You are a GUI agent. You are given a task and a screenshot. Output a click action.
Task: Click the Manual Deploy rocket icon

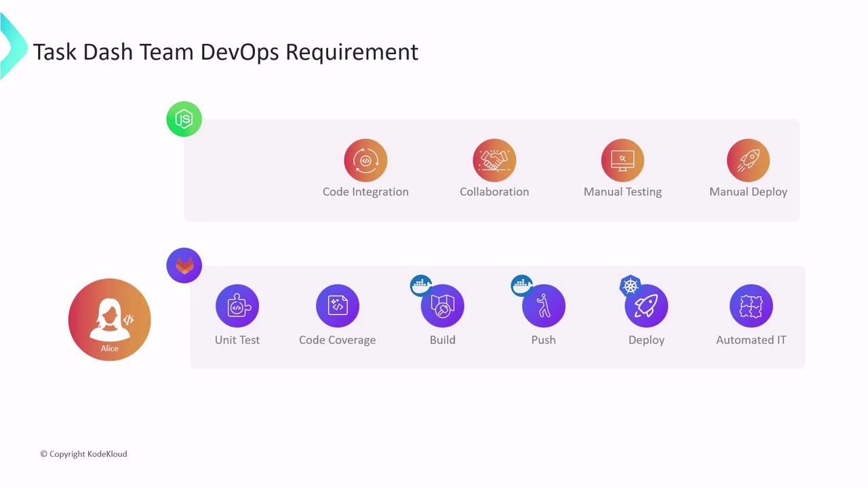(748, 161)
